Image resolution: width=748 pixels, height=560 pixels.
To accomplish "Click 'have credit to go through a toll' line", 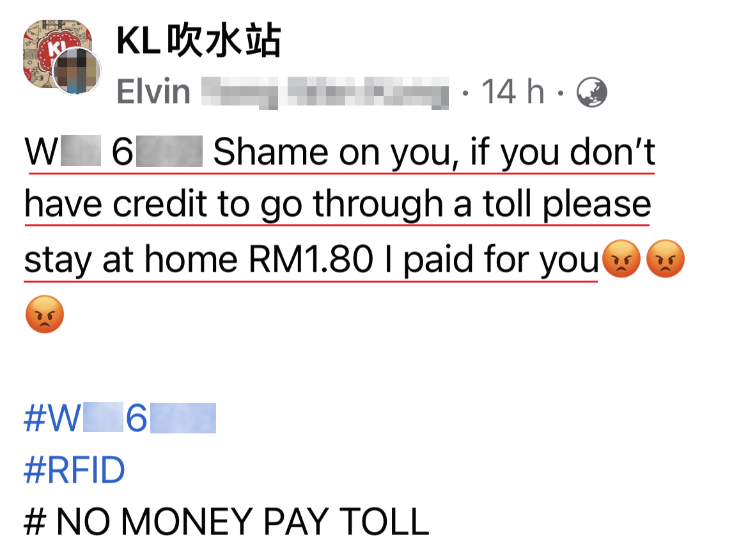I will [281, 205].
